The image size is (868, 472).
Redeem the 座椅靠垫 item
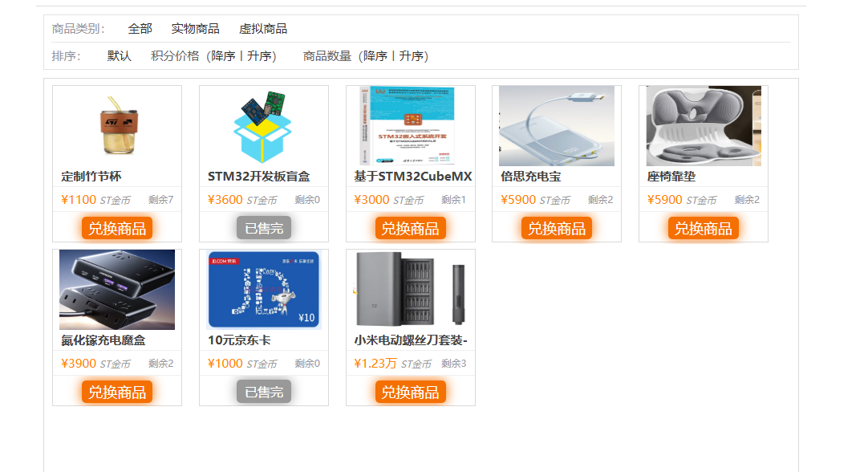click(703, 228)
